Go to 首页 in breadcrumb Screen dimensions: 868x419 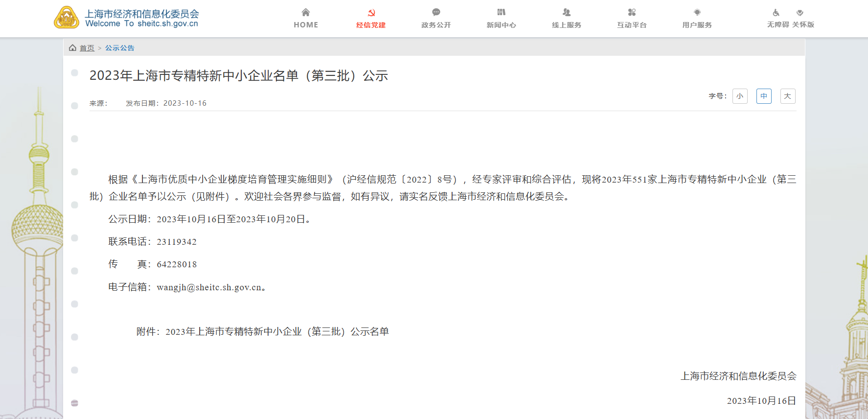[87, 48]
